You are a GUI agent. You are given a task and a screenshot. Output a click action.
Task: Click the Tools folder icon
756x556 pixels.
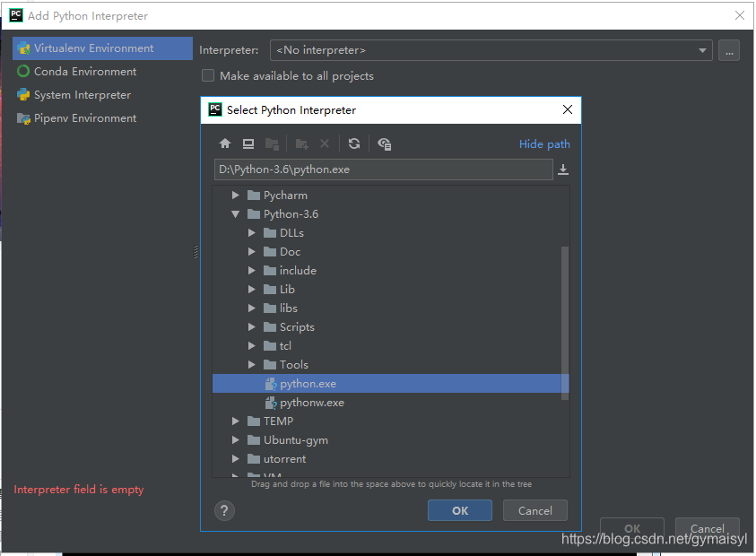(x=270, y=365)
